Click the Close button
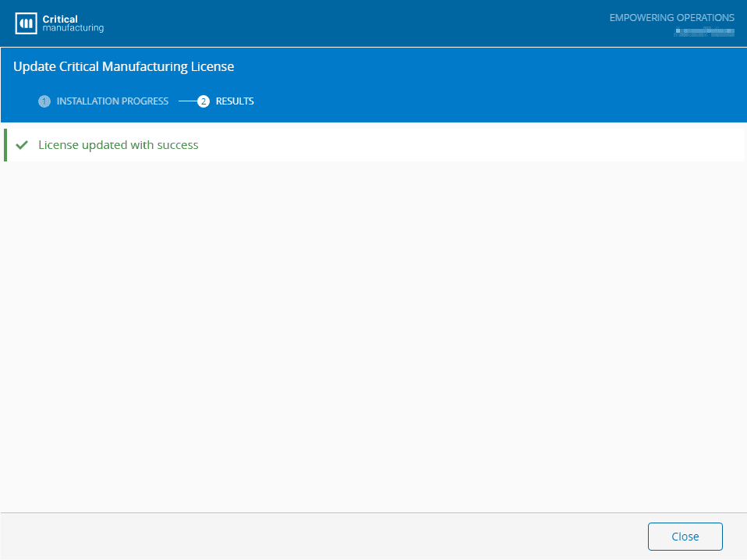The width and height of the screenshot is (747, 560). (x=685, y=536)
